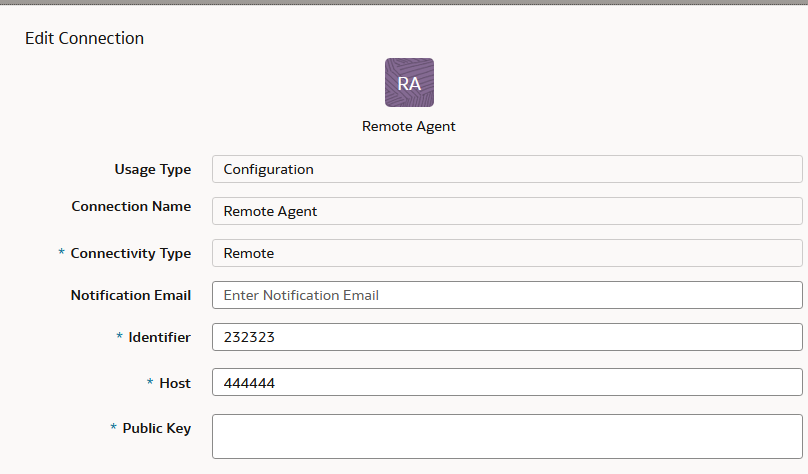Focus the Identifier field containing 232323
The image size is (808, 474).
point(507,337)
